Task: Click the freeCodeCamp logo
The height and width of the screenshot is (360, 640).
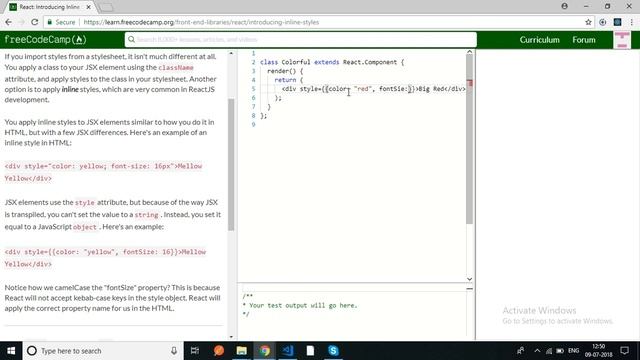Action: click(45, 40)
